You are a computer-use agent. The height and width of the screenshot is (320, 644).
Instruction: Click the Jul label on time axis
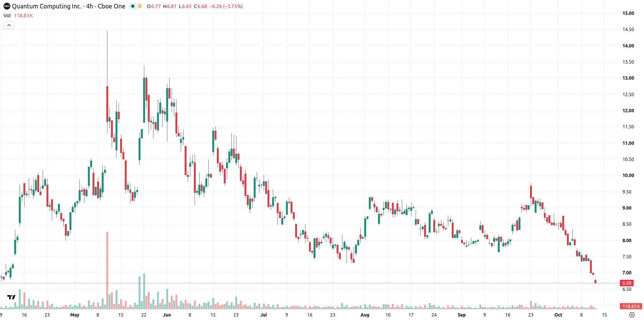264,315
